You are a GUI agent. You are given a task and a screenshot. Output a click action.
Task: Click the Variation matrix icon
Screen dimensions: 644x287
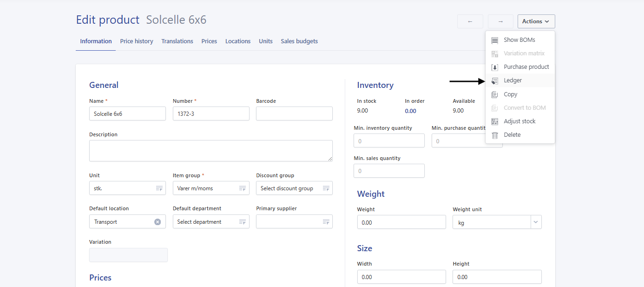point(495,53)
